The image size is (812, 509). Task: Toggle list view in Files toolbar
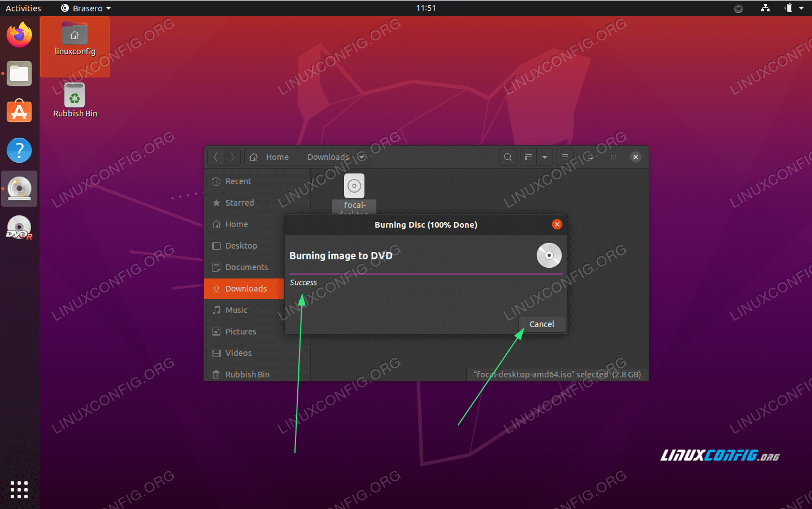tap(528, 157)
